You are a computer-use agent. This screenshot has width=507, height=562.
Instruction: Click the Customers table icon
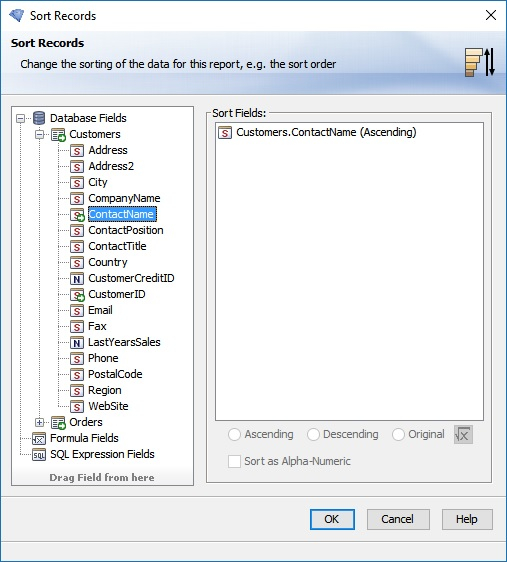pyautogui.click(x=58, y=134)
